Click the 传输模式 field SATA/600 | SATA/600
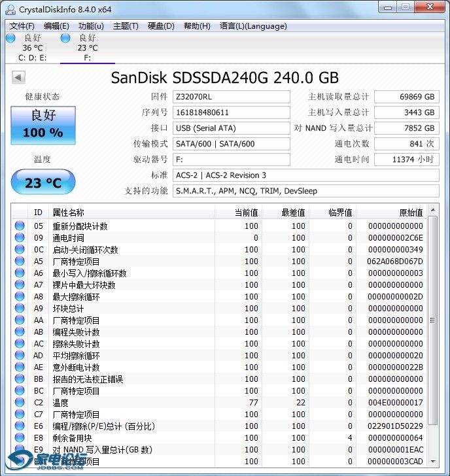The image size is (450, 476). (x=232, y=144)
